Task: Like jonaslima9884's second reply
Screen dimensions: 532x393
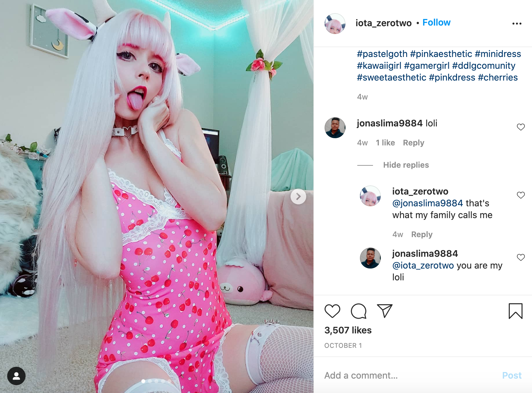Action: pos(521,257)
